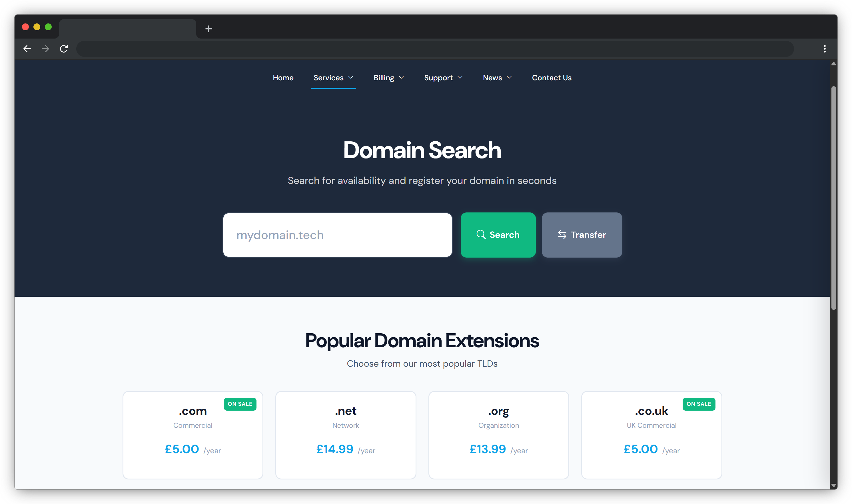Click the browser back arrow
The width and height of the screenshot is (852, 504).
click(x=27, y=49)
